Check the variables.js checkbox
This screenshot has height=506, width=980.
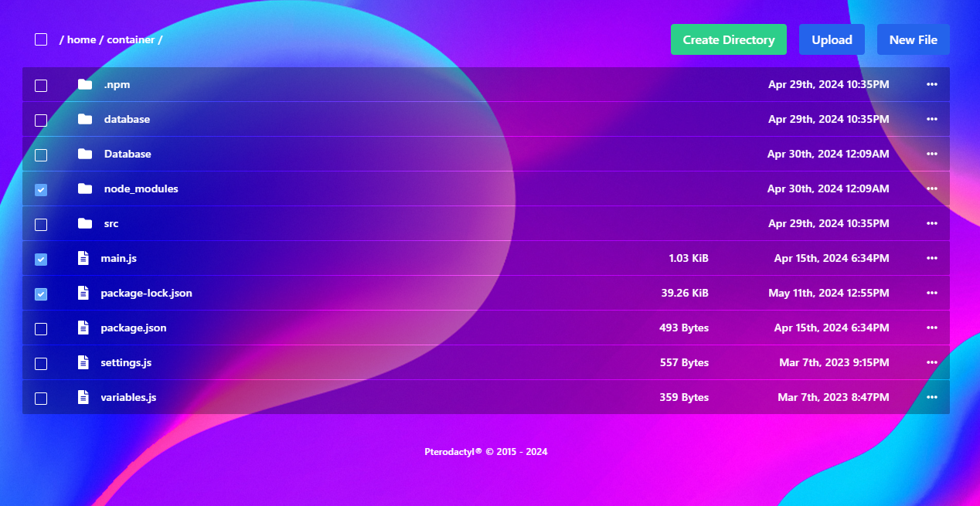coord(41,399)
